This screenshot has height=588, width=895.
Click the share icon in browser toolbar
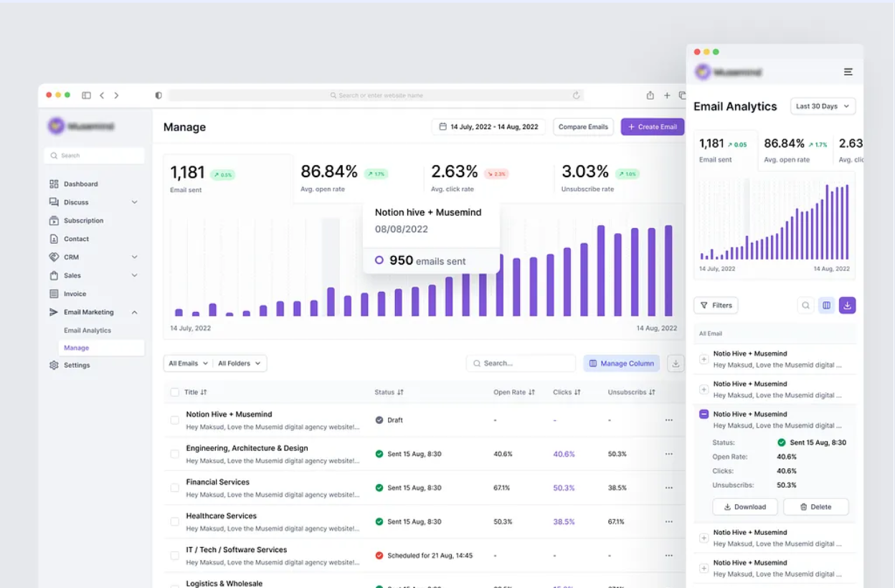click(650, 95)
